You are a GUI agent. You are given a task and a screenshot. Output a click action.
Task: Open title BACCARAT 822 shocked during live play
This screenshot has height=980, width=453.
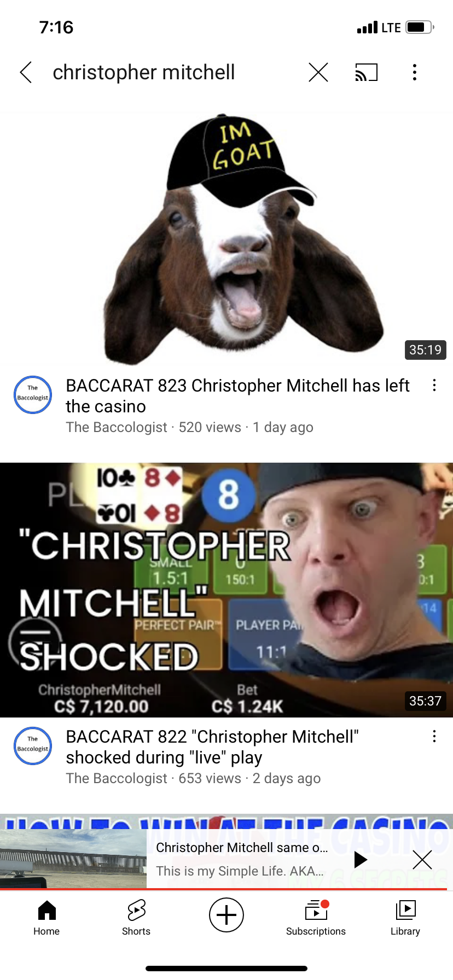pos(212,747)
